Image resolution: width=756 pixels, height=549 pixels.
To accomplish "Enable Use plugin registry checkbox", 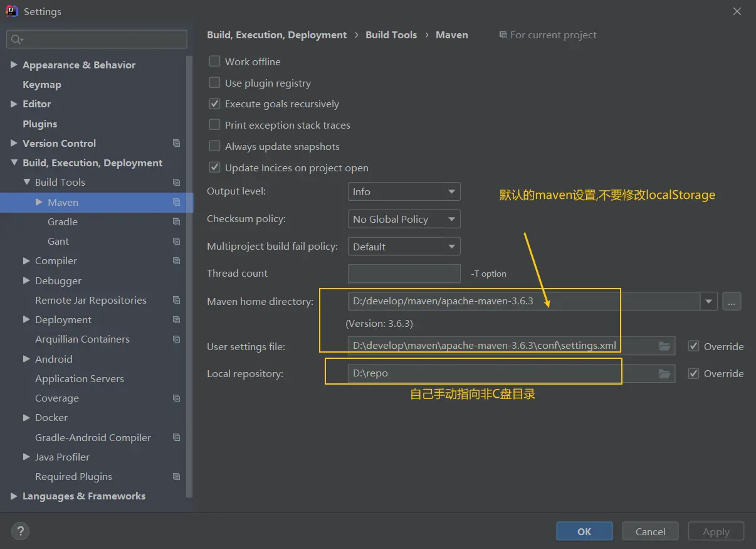I will 214,83.
